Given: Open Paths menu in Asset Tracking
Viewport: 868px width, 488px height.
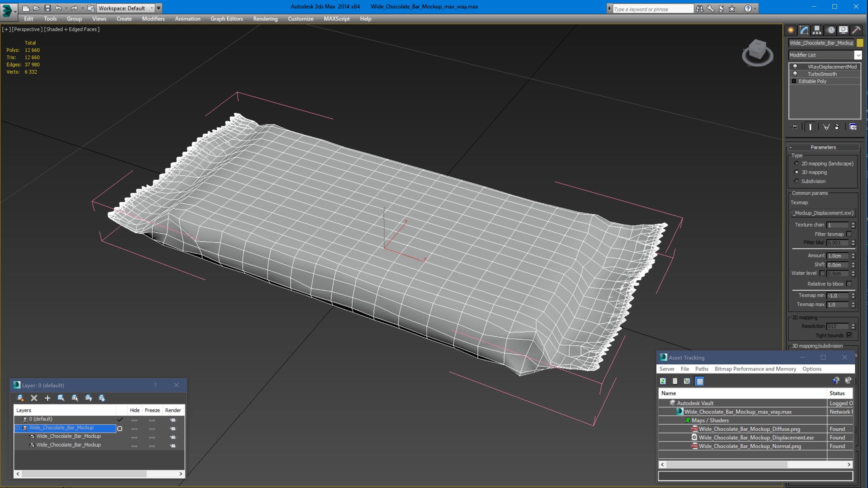Looking at the screenshot, I should pos(702,369).
